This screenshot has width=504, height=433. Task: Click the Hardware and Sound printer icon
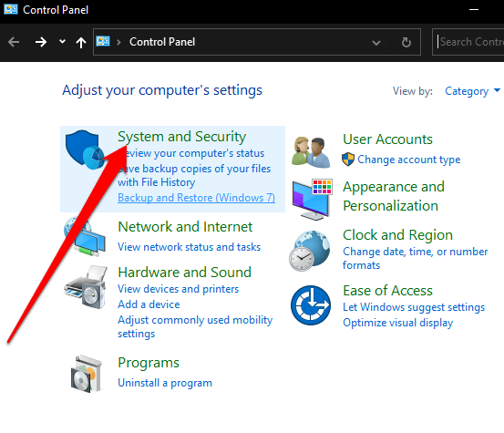[85, 287]
